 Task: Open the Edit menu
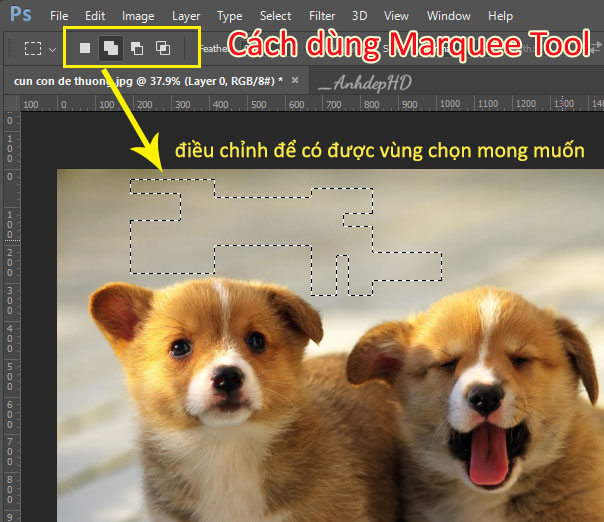pyautogui.click(x=95, y=16)
